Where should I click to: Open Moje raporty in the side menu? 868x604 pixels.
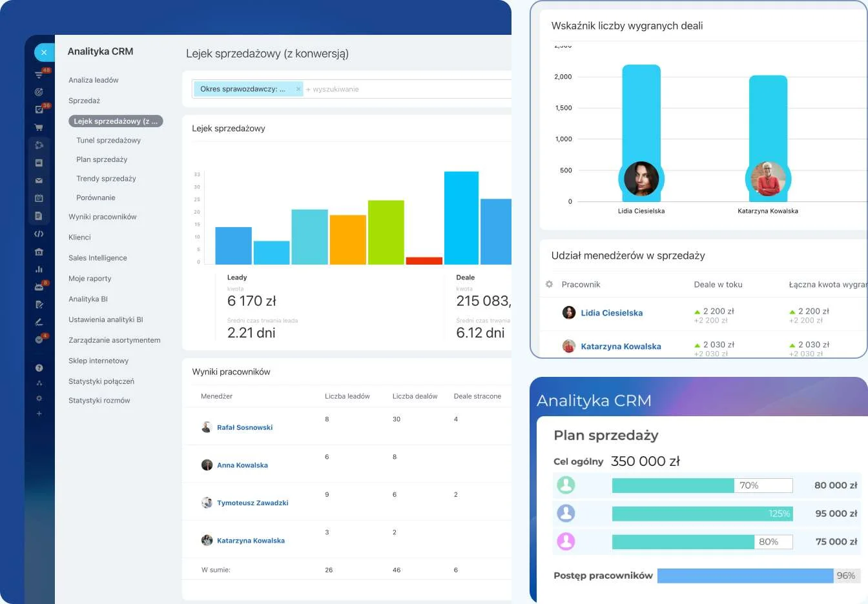point(90,279)
